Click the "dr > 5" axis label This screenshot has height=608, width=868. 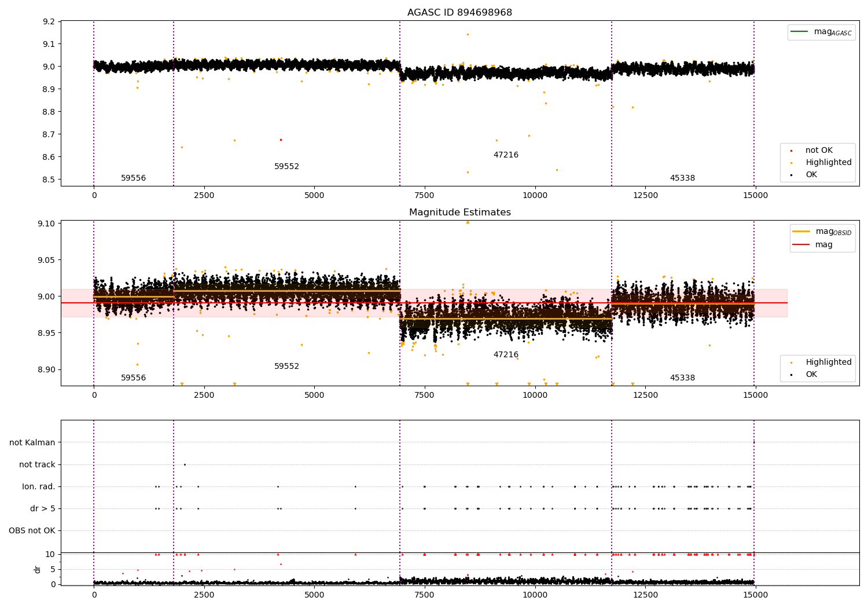coord(43,508)
